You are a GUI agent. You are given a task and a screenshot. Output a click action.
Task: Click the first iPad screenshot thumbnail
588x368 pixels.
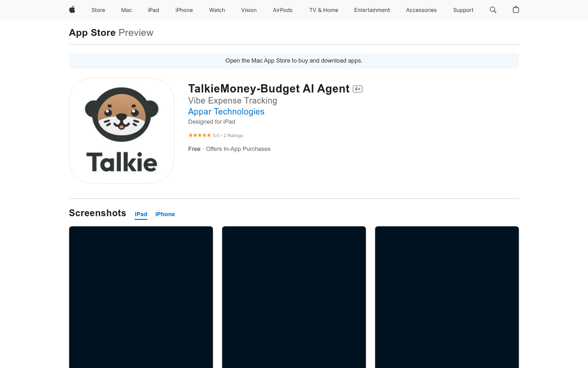coord(141,297)
